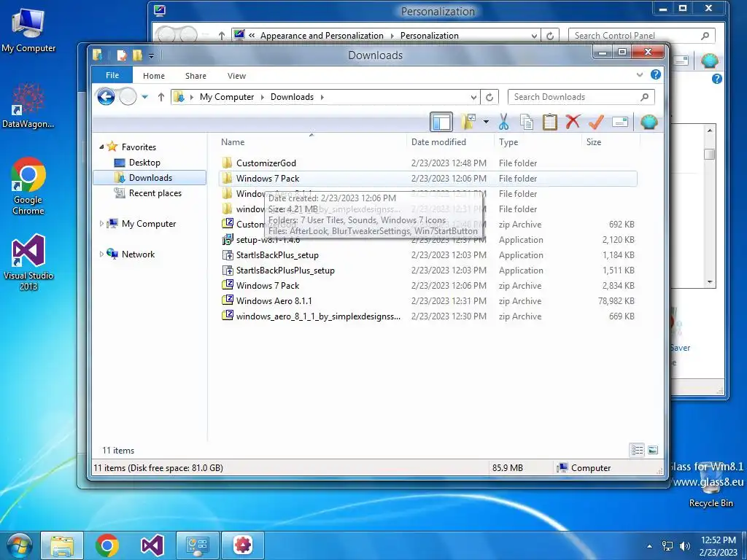Refresh the Downloads folder
The height and width of the screenshot is (560, 747).
click(x=489, y=97)
